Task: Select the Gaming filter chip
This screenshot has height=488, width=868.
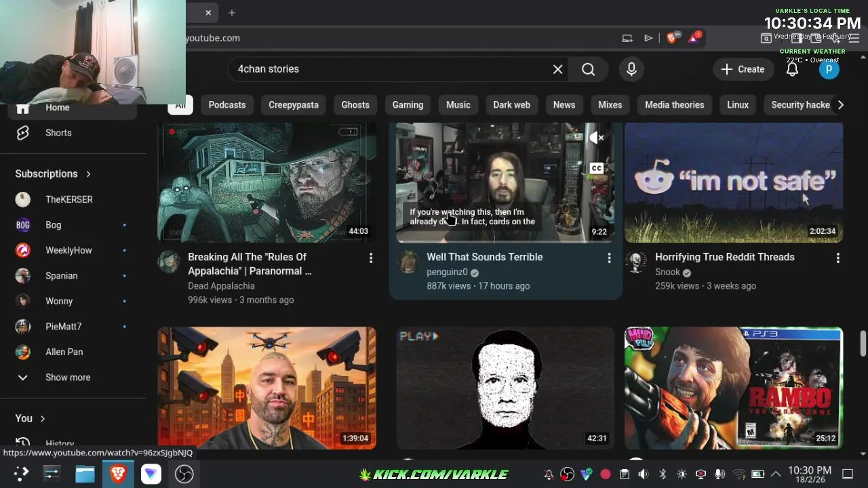Action: tap(408, 105)
